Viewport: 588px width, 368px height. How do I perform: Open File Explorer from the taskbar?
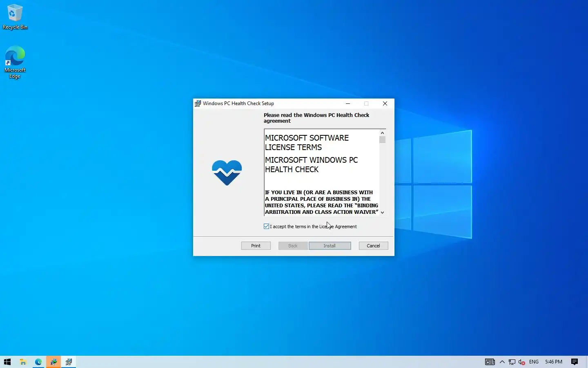(23, 362)
